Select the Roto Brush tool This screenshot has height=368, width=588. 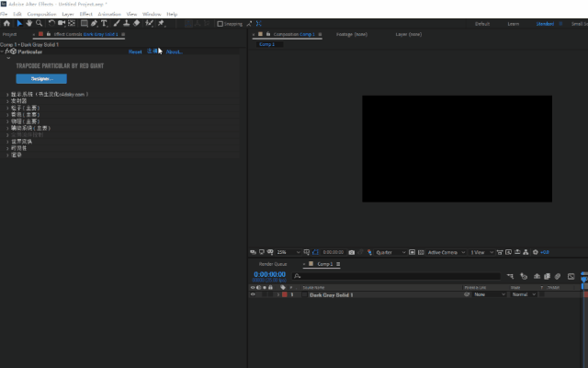click(x=149, y=23)
